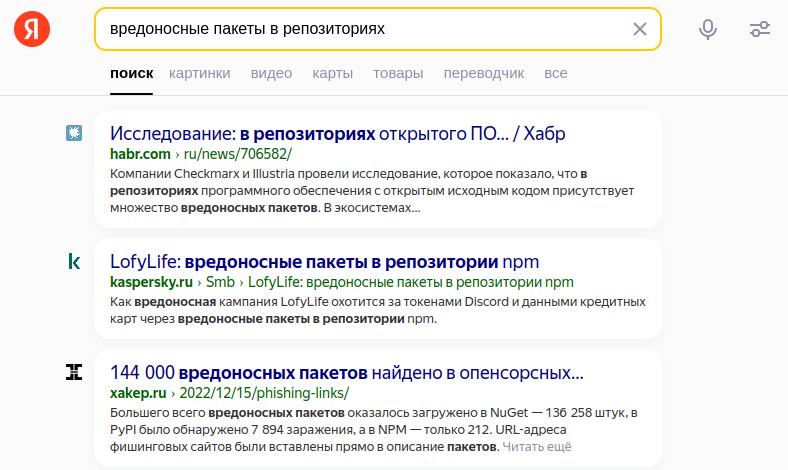Screen dimensions: 788x470
Task: Open the LofyLife Kaspersky result title
Action: pos(324,262)
